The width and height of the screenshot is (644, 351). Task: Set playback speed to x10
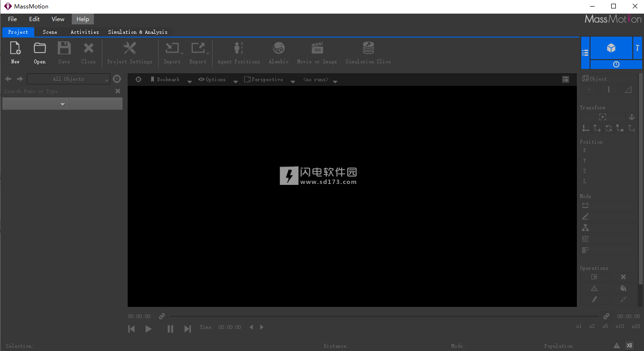pyautogui.click(x=620, y=327)
